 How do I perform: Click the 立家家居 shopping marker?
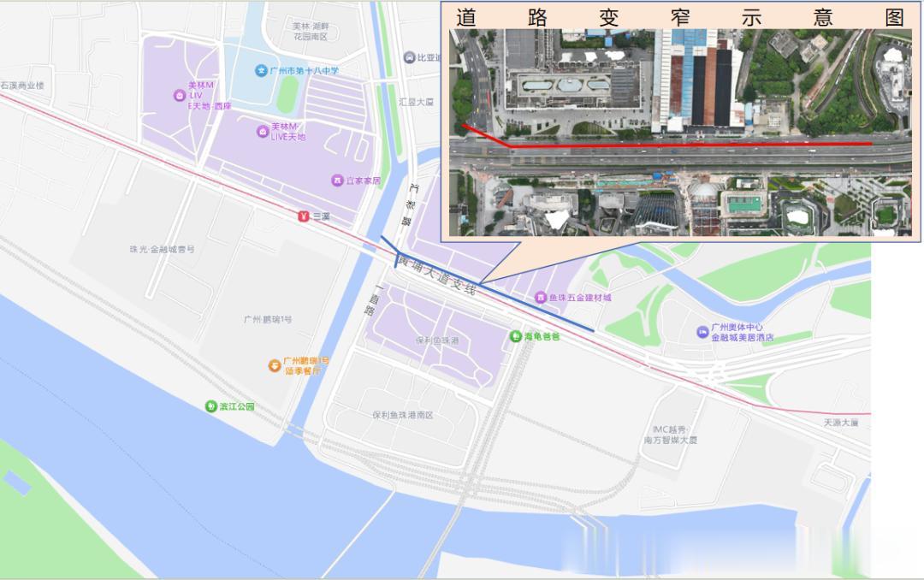[x=338, y=181]
